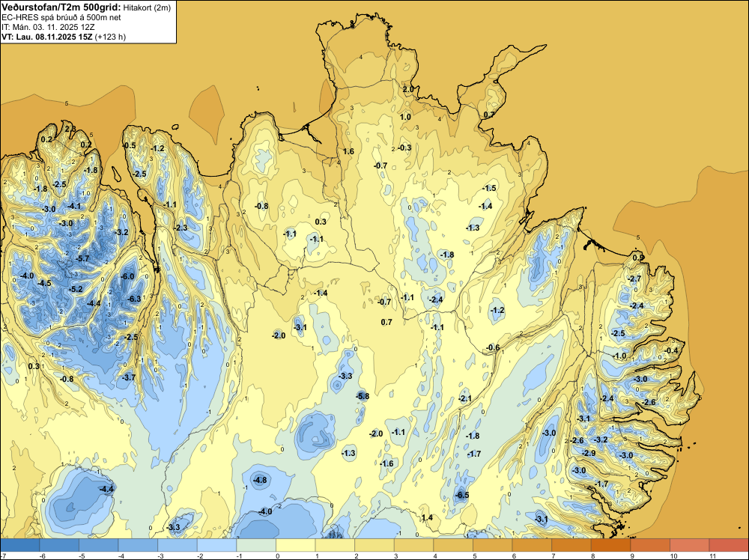Click the '-6.0' temperature value
The image size is (749, 560).
point(127,276)
